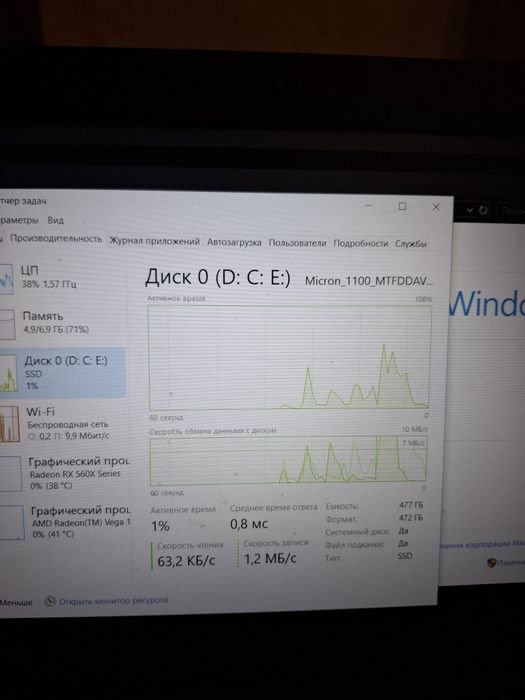Select the Память performance entry
The image size is (525, 700).
(x=62, y=323)
